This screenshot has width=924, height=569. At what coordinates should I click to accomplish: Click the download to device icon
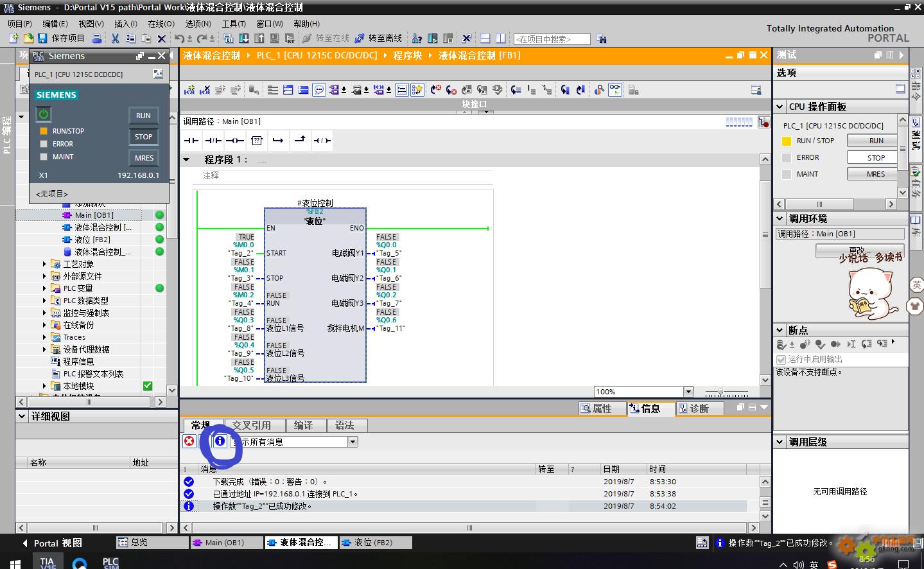point(243,39)
